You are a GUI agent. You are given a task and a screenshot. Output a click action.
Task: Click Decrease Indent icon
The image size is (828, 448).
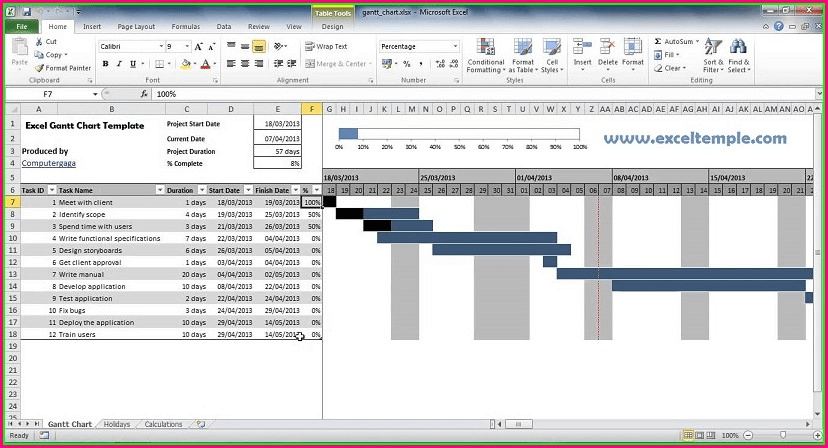(x=278, y=64)
